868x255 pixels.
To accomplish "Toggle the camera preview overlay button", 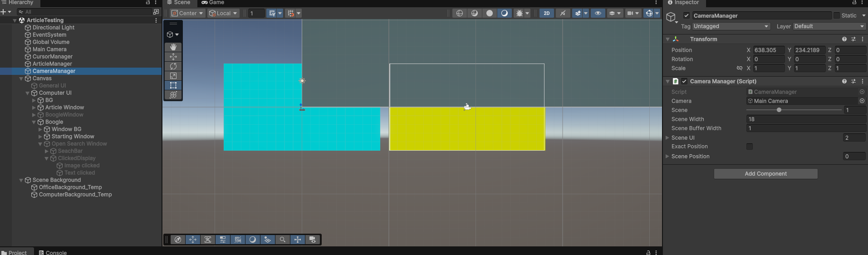I will tap(313, 240).
